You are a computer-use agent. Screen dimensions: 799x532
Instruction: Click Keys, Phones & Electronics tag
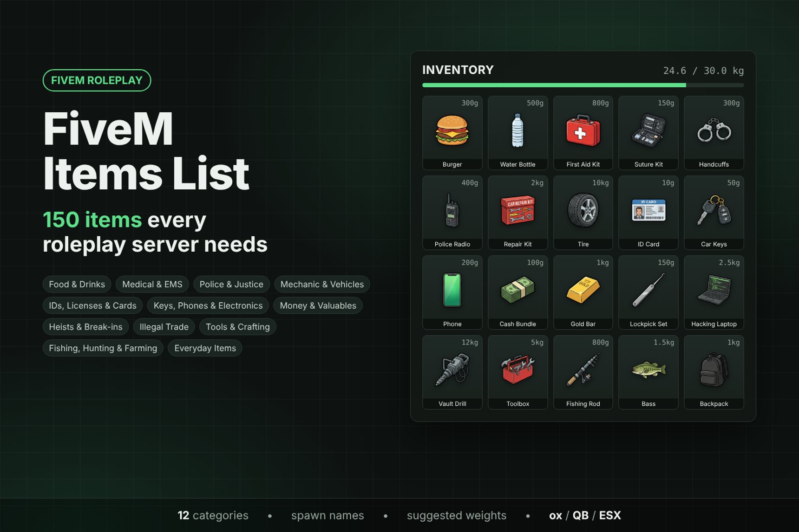[208, 305]
